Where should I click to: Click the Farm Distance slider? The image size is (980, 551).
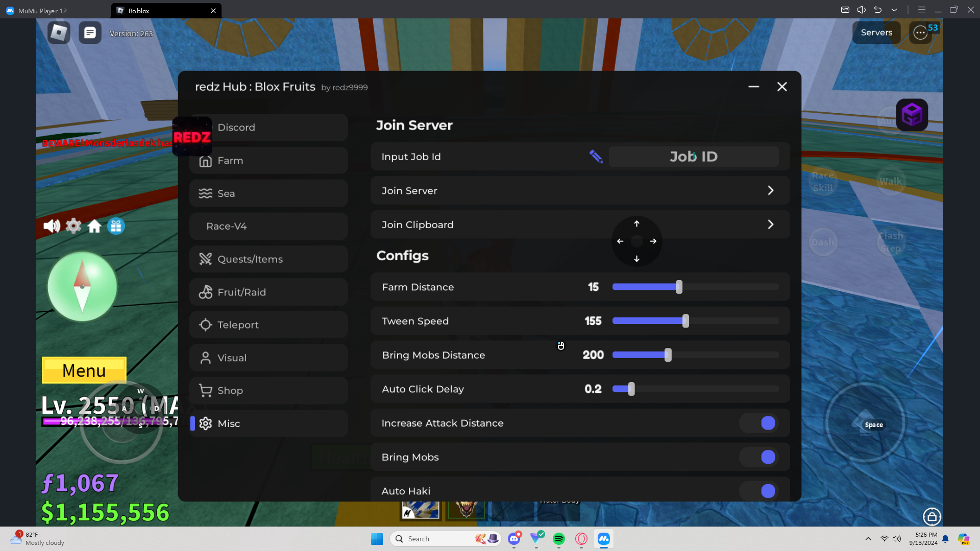pos(695,287)
